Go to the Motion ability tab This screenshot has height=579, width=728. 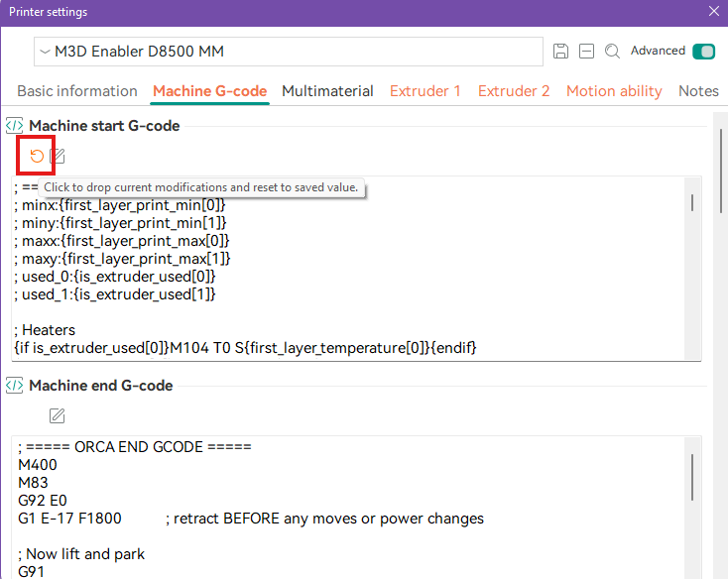pyautogui.click(x=614, y=91)
